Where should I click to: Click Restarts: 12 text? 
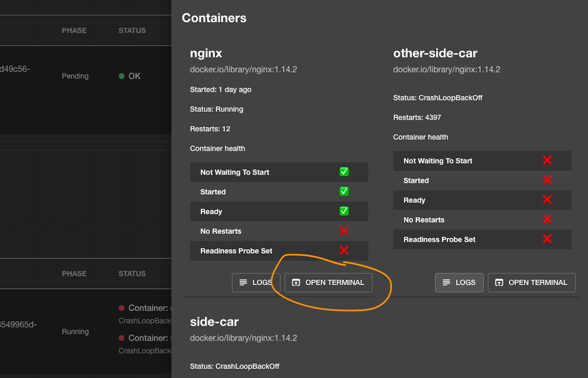(210, 129)
